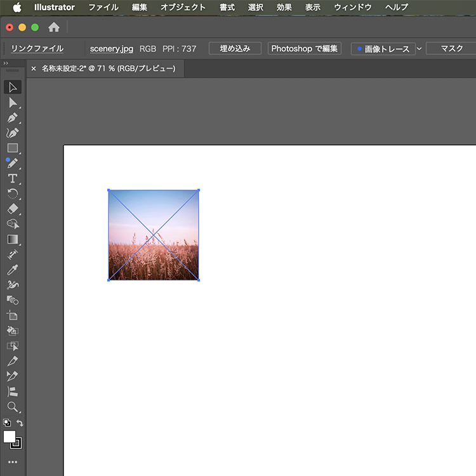Click the white Fill color swatch
Screen dimensions: 476x476
[x=10, y=437]
